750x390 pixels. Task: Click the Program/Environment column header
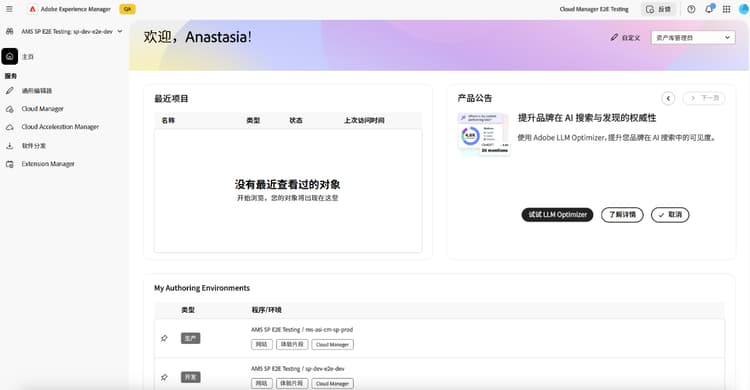[x=266, y=310]
